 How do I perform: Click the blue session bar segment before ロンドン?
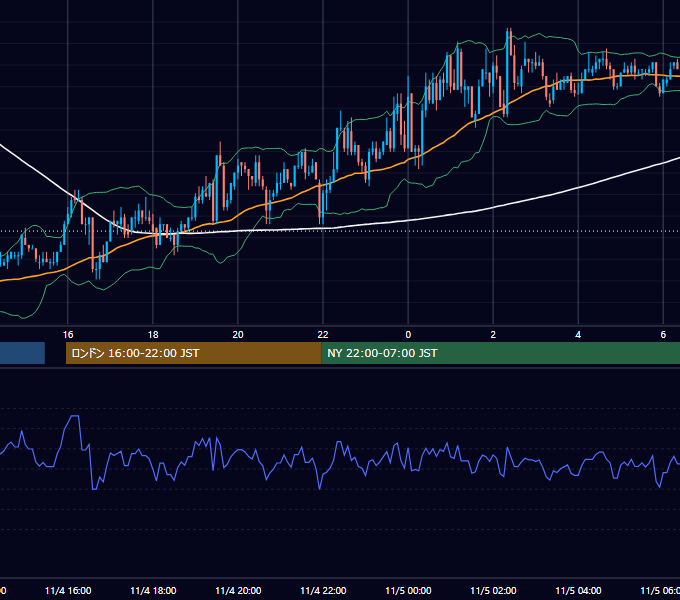click(x=22, y=353)
